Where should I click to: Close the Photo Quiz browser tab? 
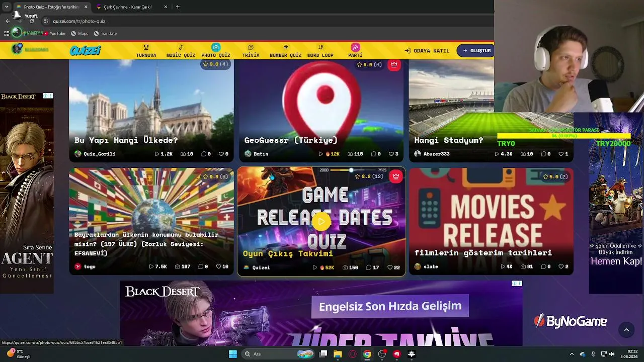click(86, 7)
